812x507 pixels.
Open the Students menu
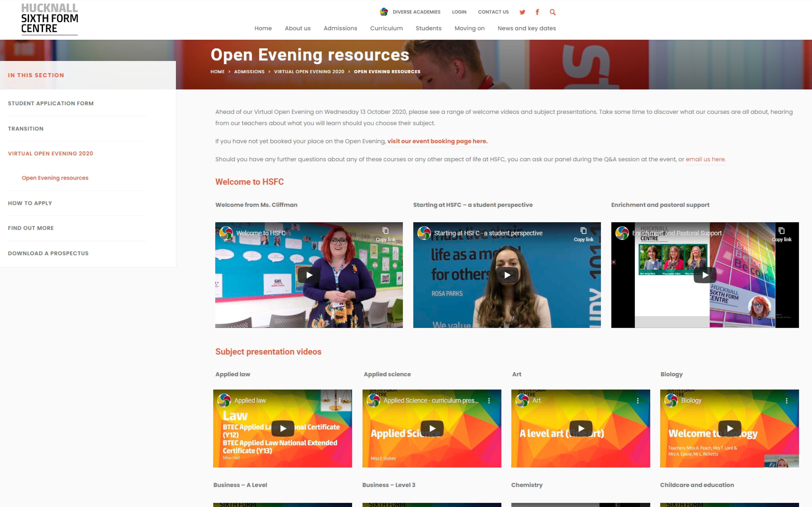tap(429, 28)
